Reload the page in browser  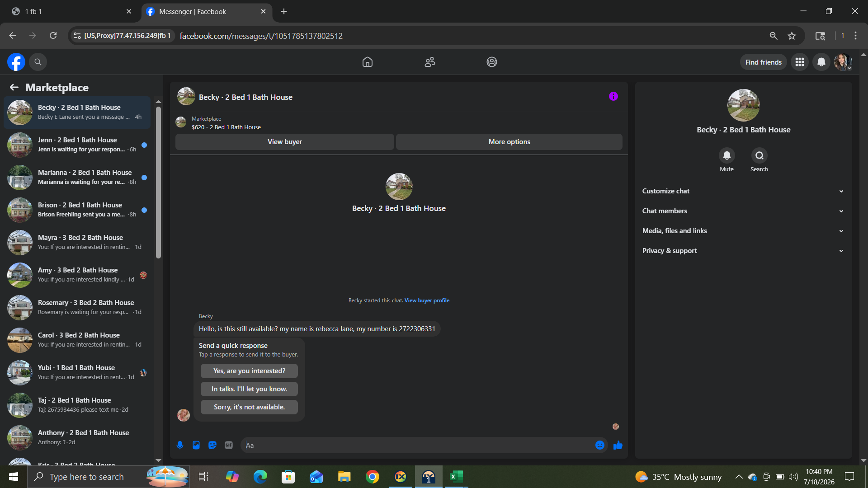click(x=53, y=36)
